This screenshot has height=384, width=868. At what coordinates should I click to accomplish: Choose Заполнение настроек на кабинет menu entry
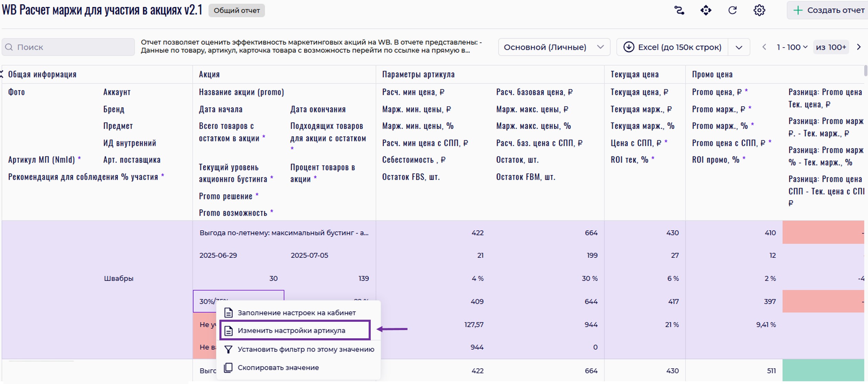[296, 313]
